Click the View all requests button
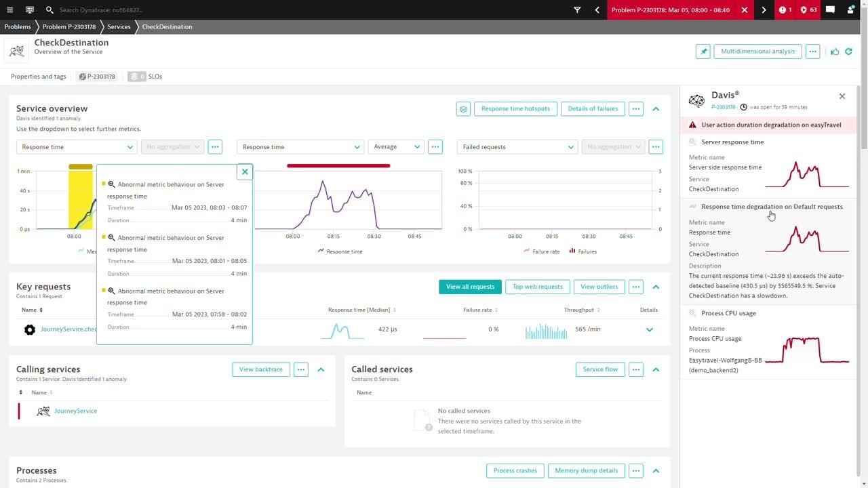The image size is (868, 488). pos(470,287)
